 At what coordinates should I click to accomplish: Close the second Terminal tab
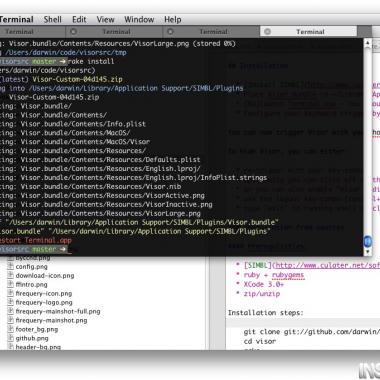(73, 32)
